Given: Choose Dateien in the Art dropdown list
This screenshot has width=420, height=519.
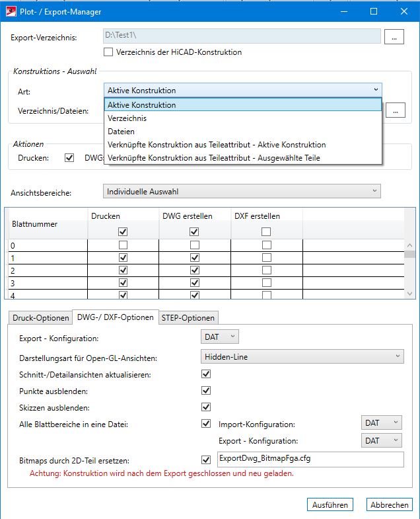Looking at the screenshot, I should coord(122,132).
